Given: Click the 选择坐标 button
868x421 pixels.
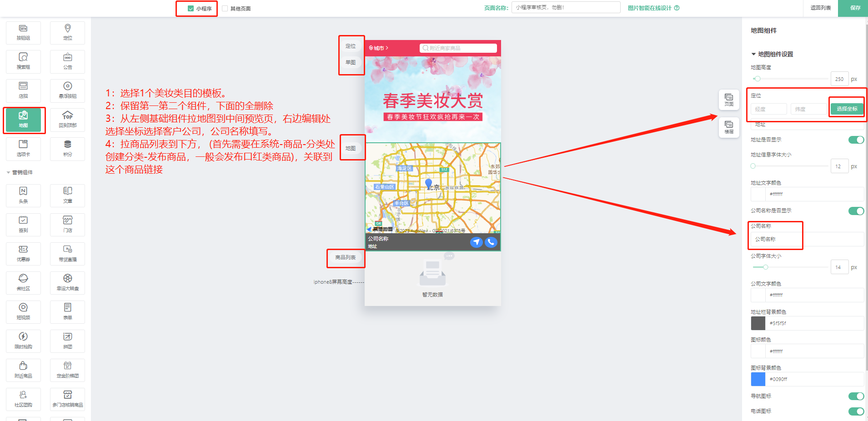Looking at the screenshot, I should (x=847, y=109).
